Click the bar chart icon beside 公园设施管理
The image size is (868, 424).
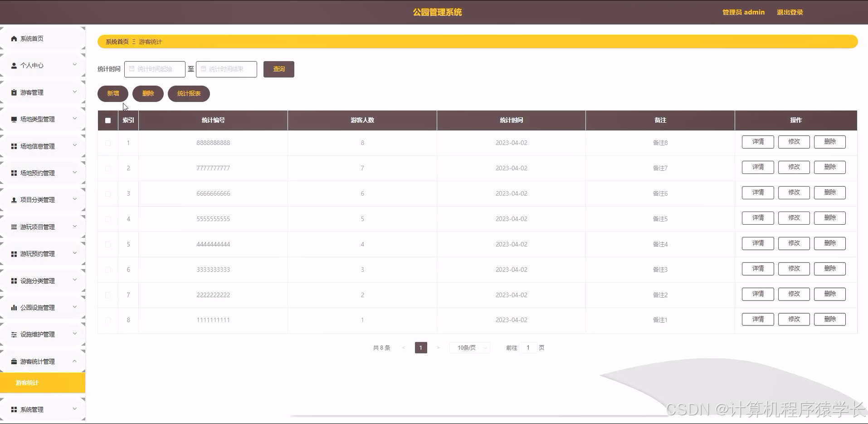[x=14, y=307]
